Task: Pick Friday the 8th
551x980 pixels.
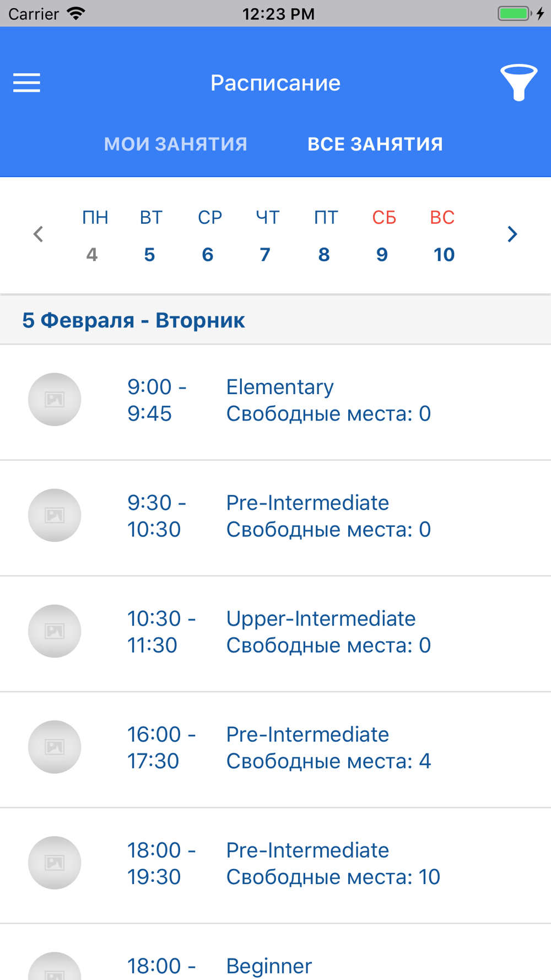Action: [325, 236]
